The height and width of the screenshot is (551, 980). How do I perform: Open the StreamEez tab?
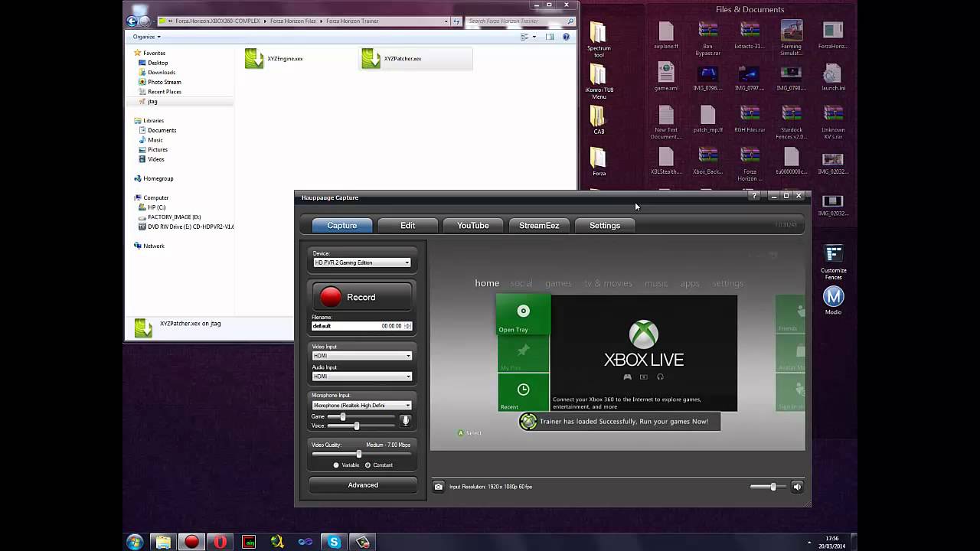(x=539, y=226)
